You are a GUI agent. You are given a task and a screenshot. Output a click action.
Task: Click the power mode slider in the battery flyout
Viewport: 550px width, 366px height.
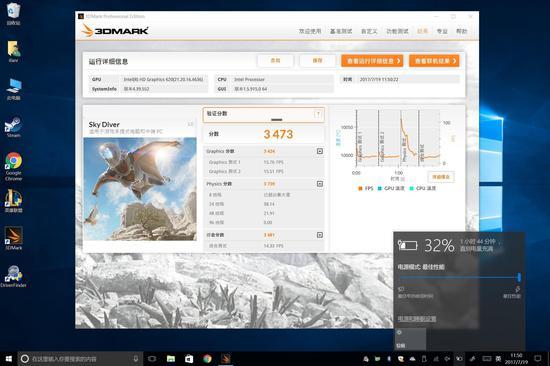pos(459,277)
